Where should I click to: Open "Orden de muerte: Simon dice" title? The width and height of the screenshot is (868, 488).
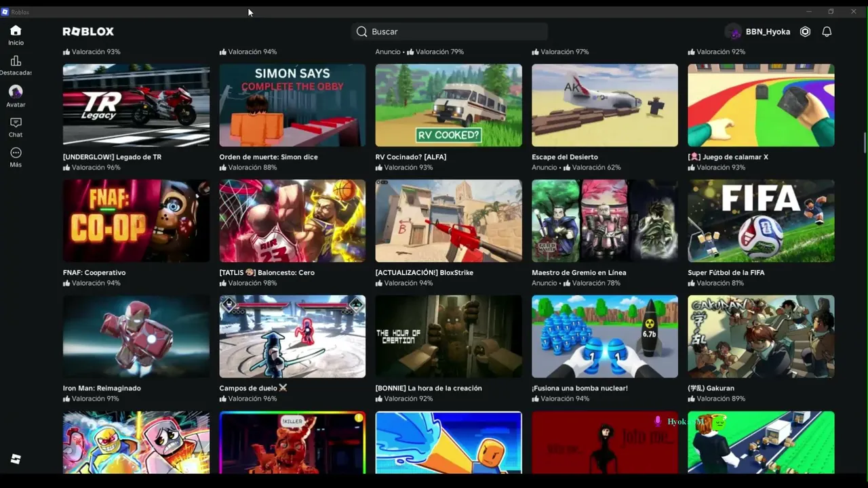[x=269, y=157]
